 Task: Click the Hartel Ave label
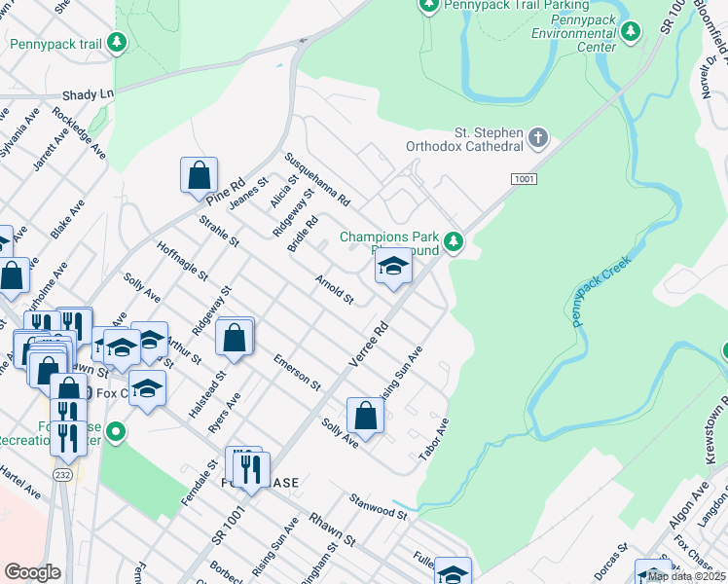[20, 483]
